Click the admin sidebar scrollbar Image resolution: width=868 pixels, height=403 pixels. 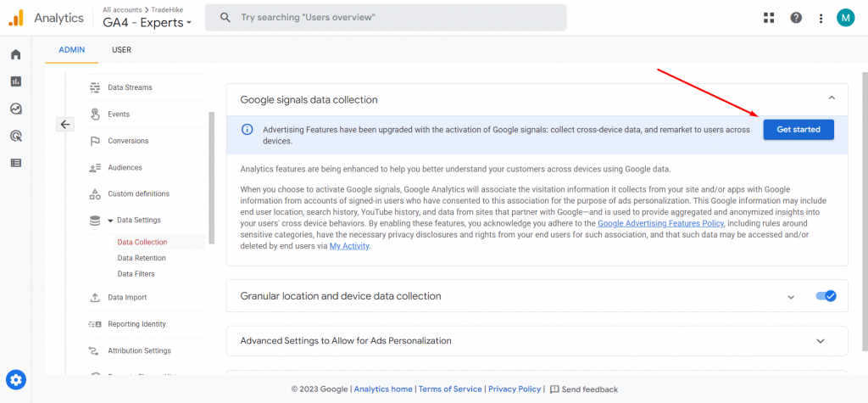[211, 177]
